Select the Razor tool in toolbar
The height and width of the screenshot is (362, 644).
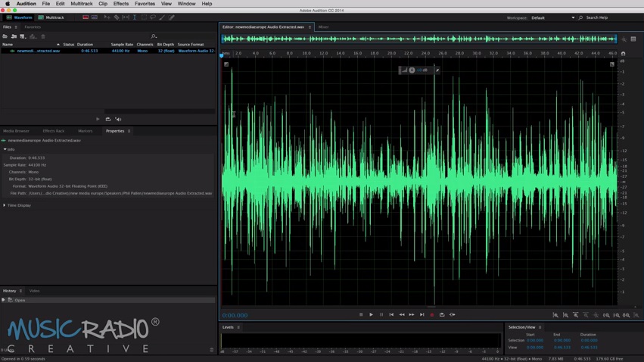click(117, 17)
